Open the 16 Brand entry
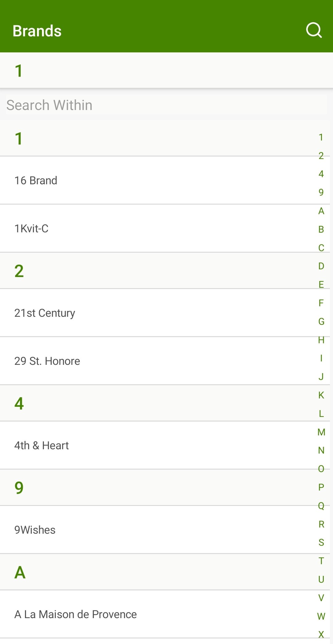Image resolution: width=333 pixels, height=644 pixels. [x=165, y=180]
